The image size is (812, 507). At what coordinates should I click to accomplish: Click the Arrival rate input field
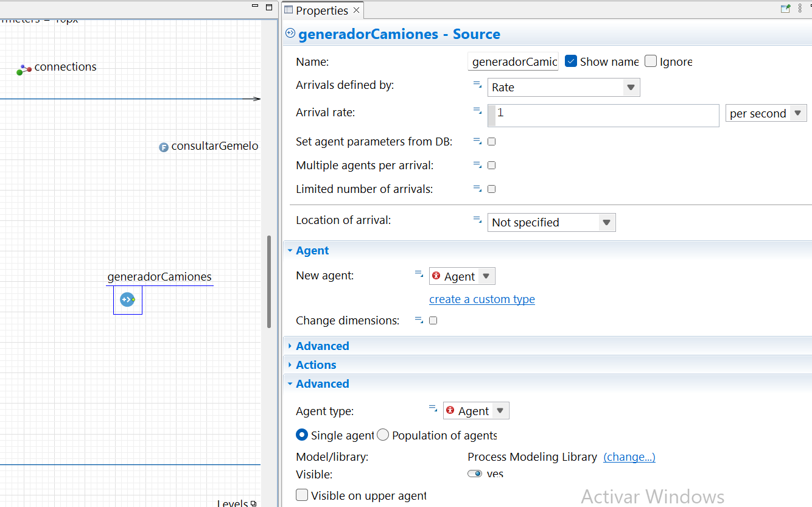(604, 115)
